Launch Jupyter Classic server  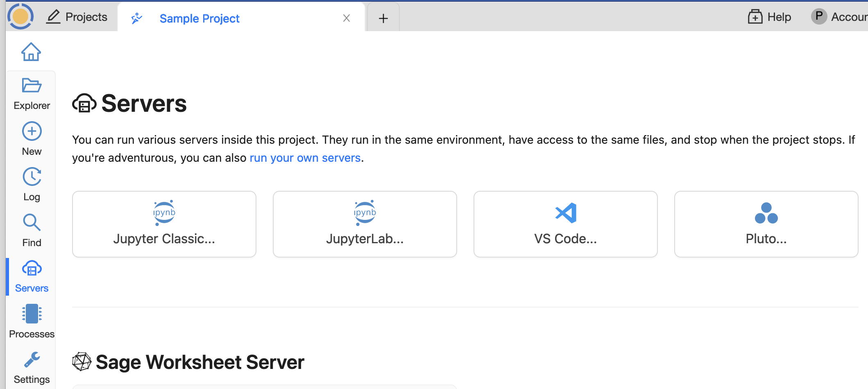[164, 224]
